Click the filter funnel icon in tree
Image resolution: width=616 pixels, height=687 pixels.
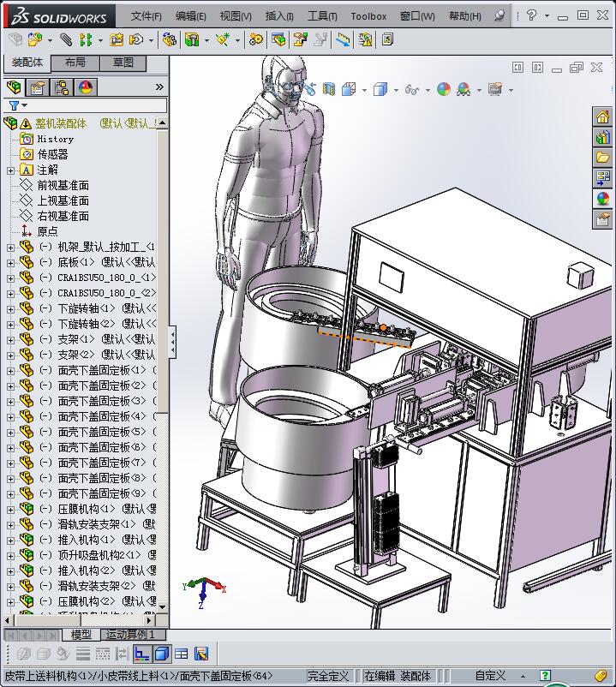14,105
